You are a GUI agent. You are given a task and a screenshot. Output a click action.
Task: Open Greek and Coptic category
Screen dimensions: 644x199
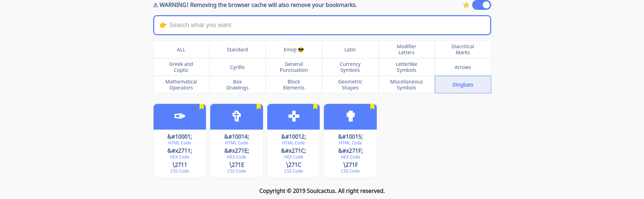pos(181,67)
